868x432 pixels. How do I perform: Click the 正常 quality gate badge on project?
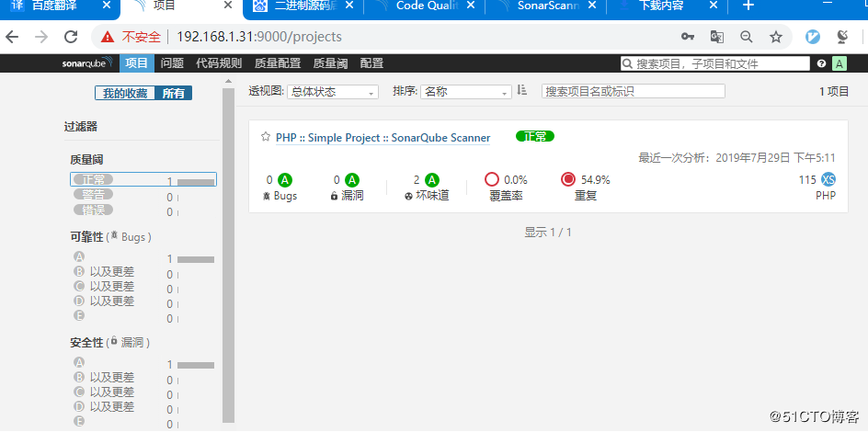(535, 136)
